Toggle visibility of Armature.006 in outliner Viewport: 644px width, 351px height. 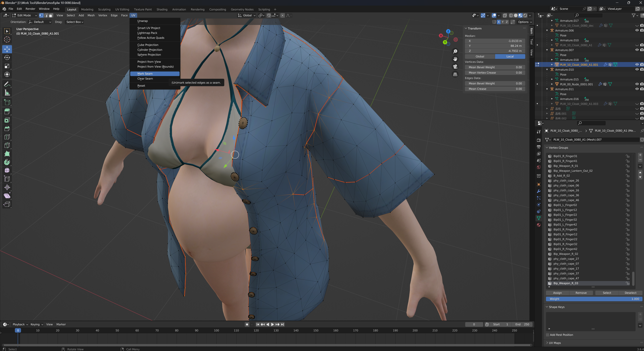click(637, 30)
